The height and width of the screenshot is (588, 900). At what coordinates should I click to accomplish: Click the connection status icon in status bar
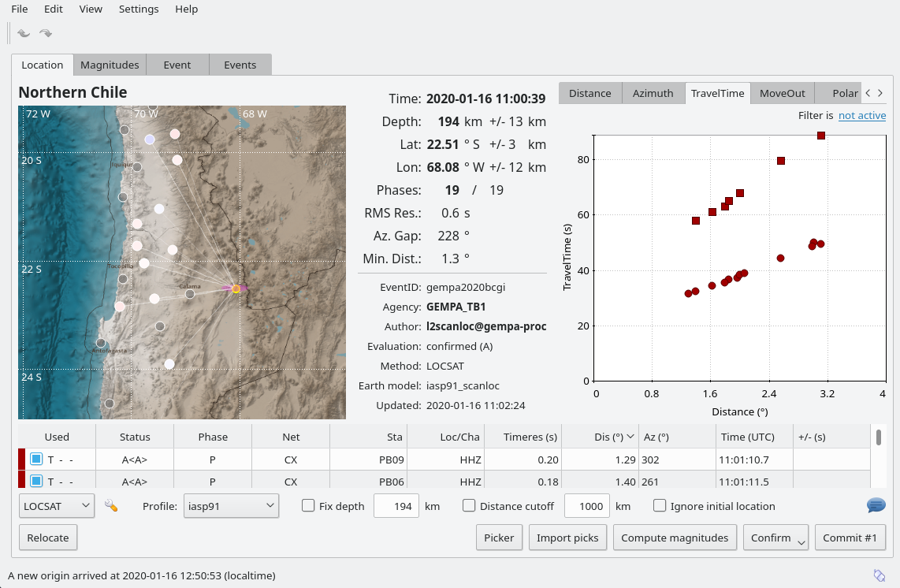pyautogui.click(x=880, y=575)
